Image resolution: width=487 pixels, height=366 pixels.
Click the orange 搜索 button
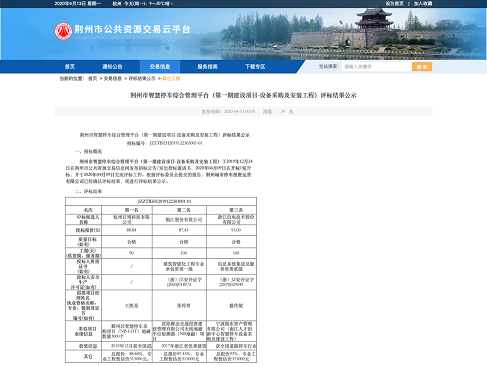tap(422, 67)
